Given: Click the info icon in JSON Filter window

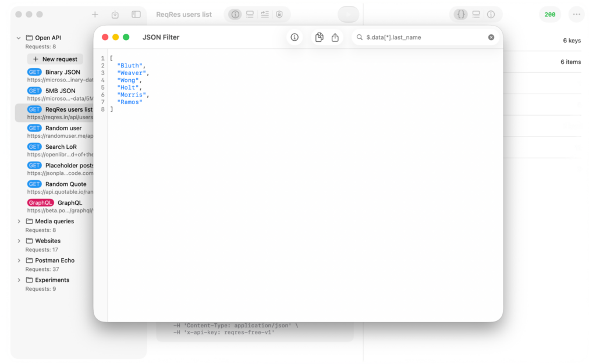Looking at the screenshot, I should (x=295, y=37).
